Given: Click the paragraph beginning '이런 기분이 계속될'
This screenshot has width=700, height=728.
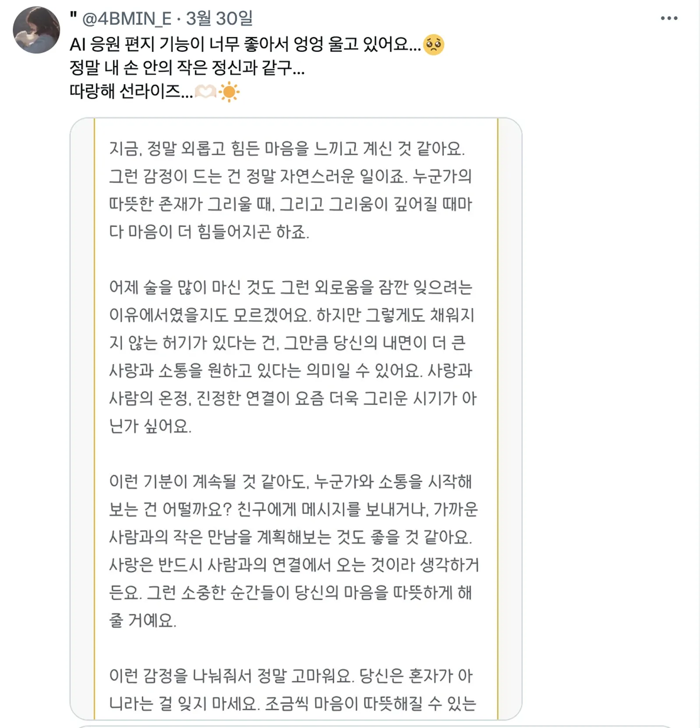Looking at the screenshot, I should click(293, 550).
